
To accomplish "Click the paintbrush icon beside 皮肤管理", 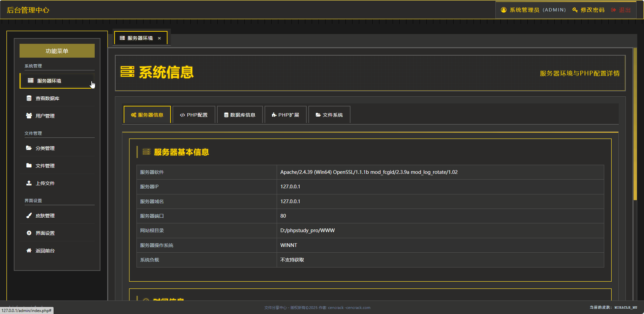I will [29, 216].
